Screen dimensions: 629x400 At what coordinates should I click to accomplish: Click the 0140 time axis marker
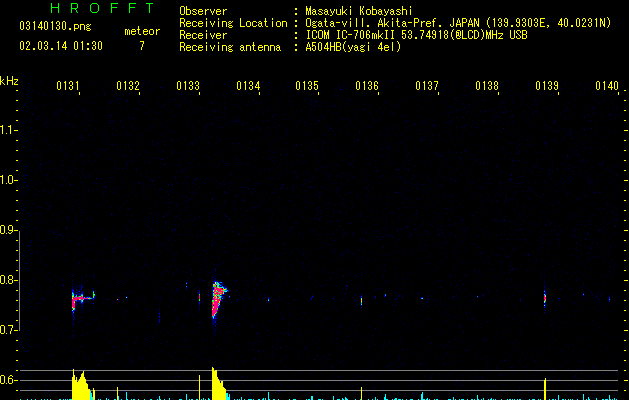click(607, 86)
